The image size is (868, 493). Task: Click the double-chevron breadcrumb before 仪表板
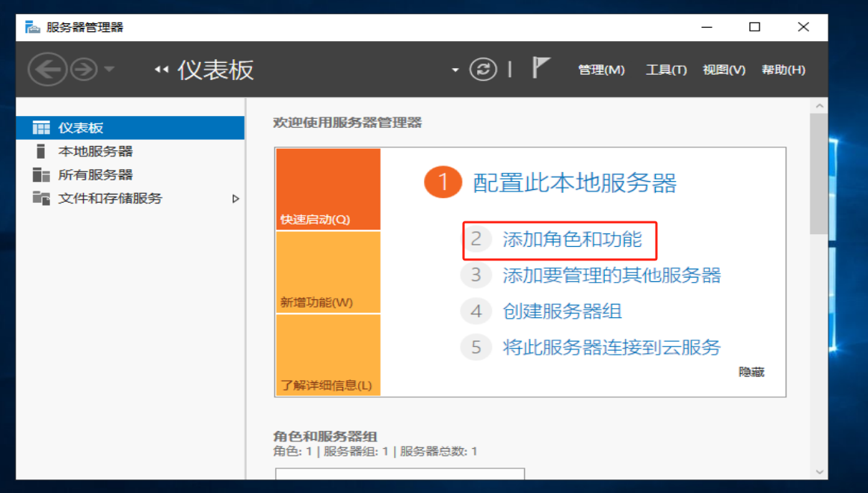(161, 70)
